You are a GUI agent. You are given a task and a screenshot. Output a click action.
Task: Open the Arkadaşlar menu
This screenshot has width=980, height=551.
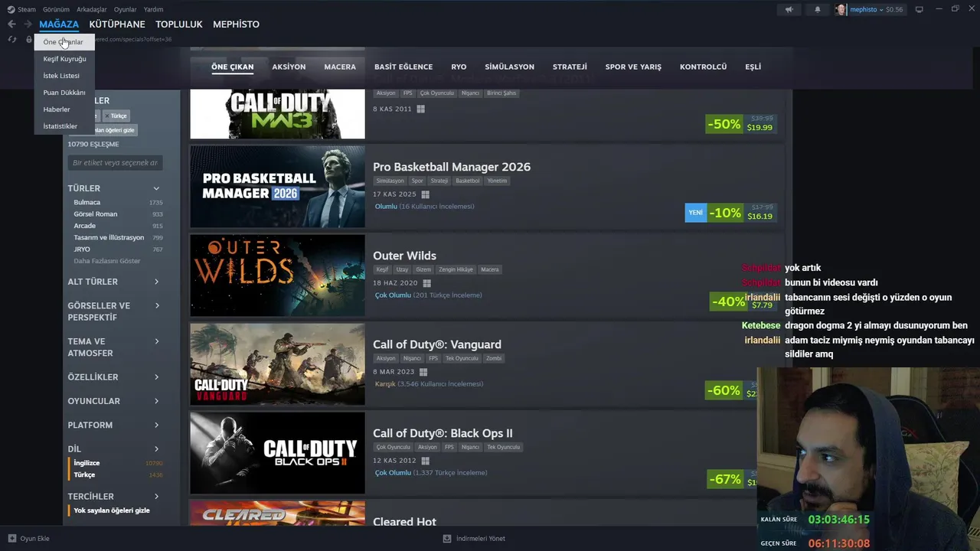(92, 9)
